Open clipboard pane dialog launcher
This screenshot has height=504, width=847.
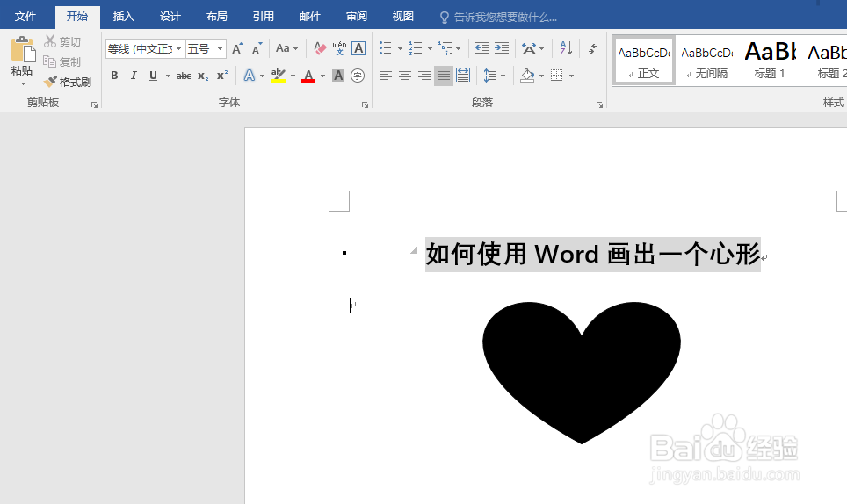click(x=95, y=105)
